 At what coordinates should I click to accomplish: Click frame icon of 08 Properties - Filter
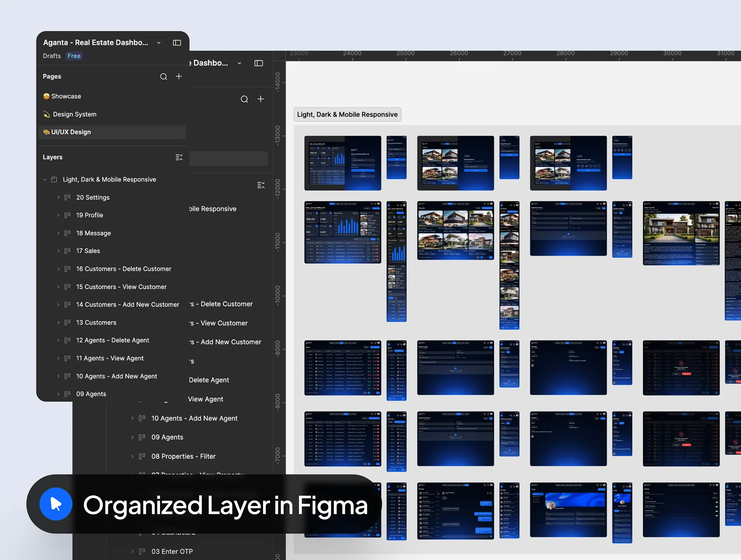click(142, 457)
